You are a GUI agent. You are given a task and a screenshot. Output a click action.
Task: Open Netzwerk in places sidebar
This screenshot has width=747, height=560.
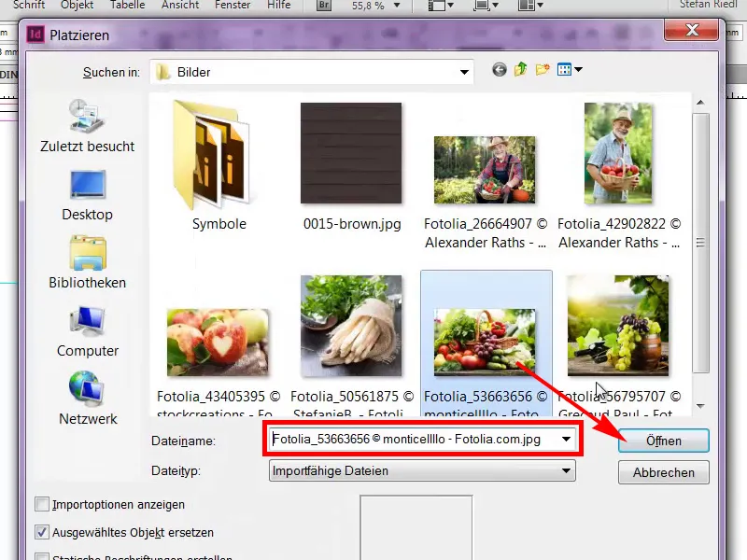point(88,399)
